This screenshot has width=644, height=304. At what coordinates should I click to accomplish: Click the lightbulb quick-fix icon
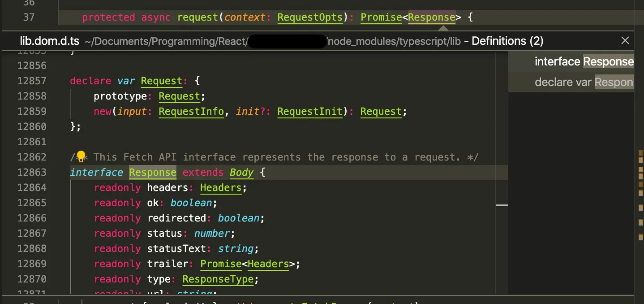point(81,156)
